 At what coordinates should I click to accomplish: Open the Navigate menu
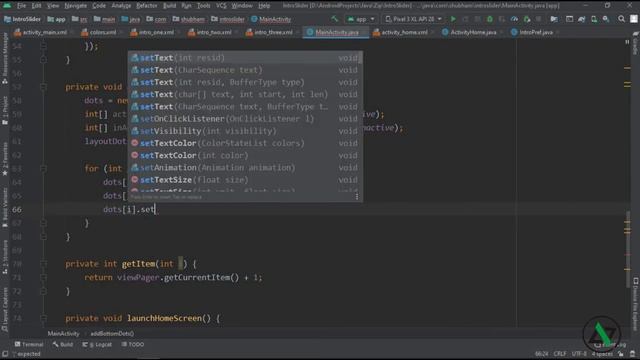(x=76, y=6)
